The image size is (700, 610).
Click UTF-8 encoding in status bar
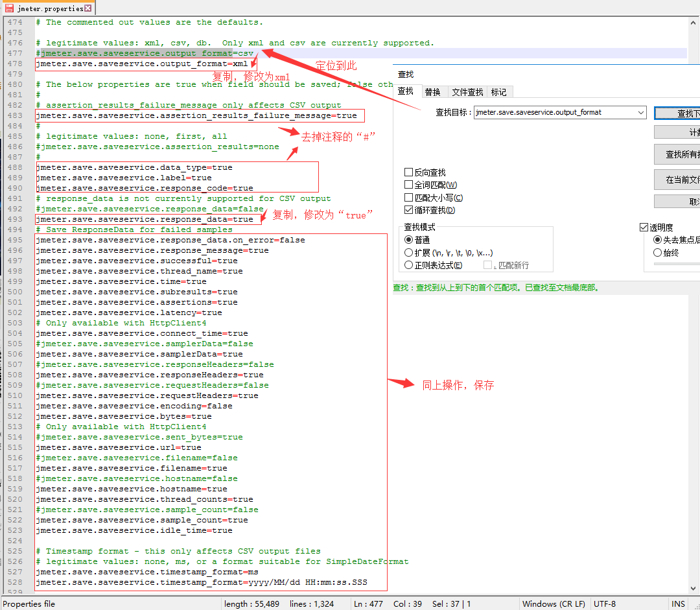pyautogui.click(x=605, y=604)
